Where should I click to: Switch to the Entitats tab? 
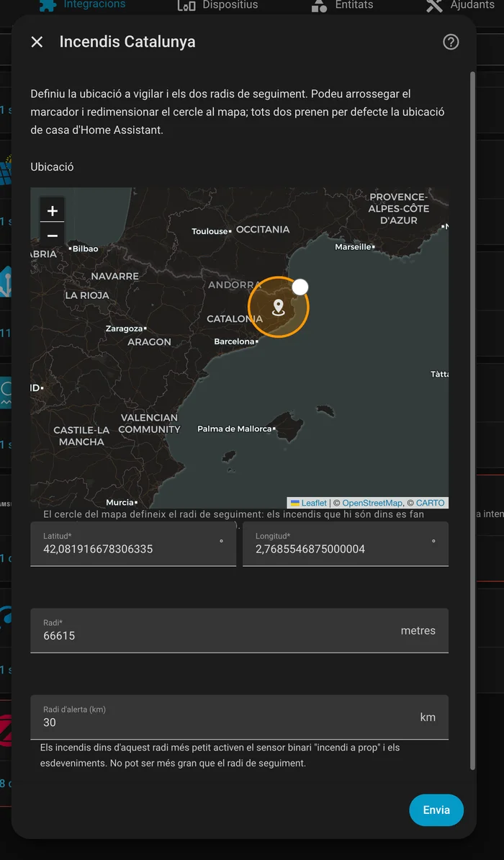click(342, 5)
